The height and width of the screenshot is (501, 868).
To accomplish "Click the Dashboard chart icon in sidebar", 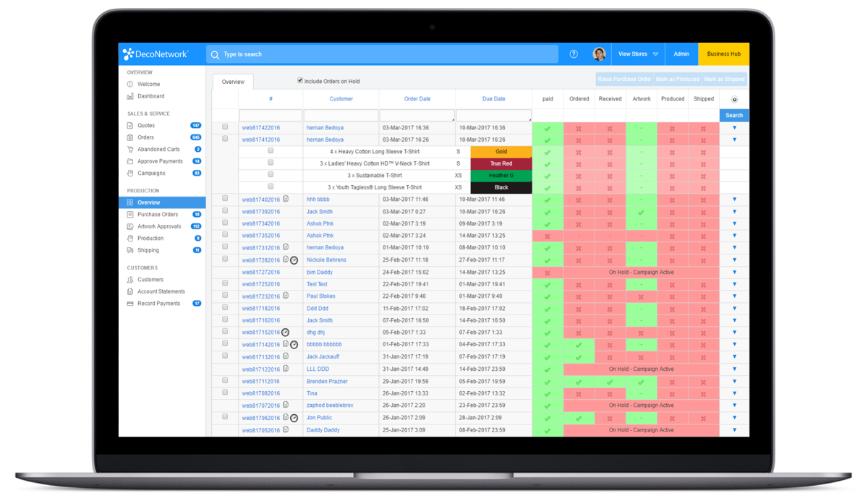I will pyautogui.click(x=130, y=96).
